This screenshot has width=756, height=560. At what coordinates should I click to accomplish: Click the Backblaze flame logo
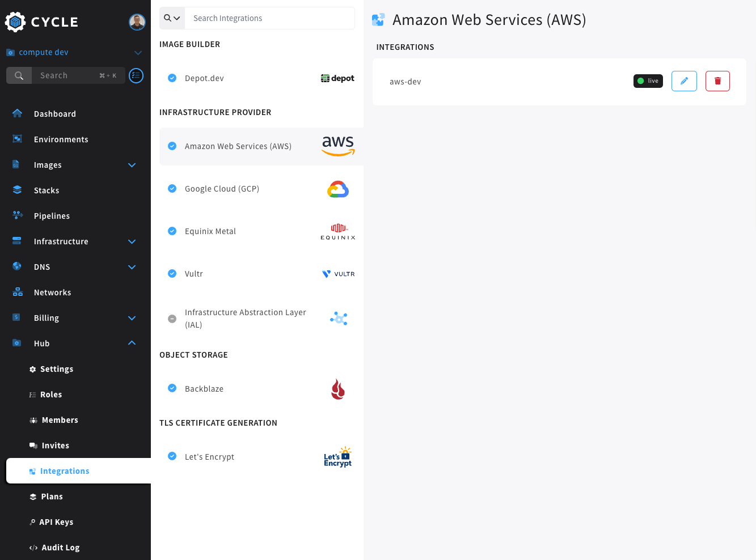click(338, 389)
